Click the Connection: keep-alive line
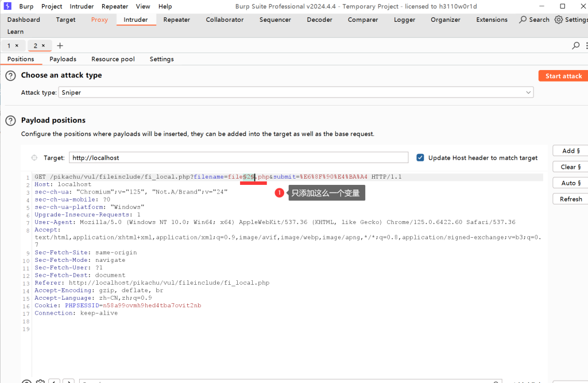The image size is (588, 383). coord(76,313)
